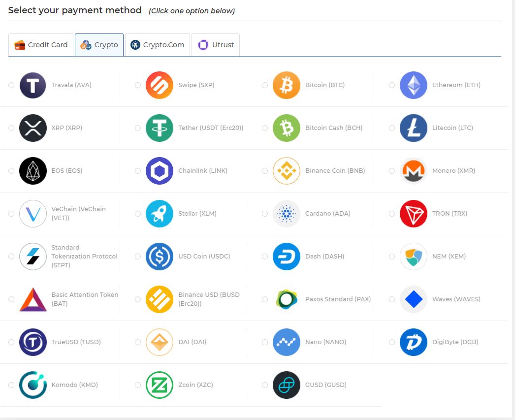Click the Komodo (KMD) logo
The width and height of the screenshot is (515, 420).
pyautogui.click(x=33, y=385)
